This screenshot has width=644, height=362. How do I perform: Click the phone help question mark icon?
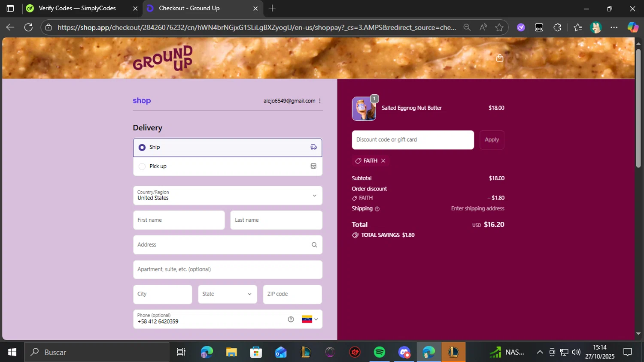pos(291,319)
